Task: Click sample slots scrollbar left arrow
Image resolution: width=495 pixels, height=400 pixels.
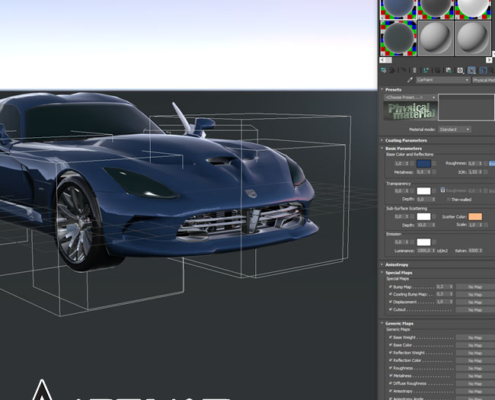Action: pyautogui.click(x=383, y=60)
